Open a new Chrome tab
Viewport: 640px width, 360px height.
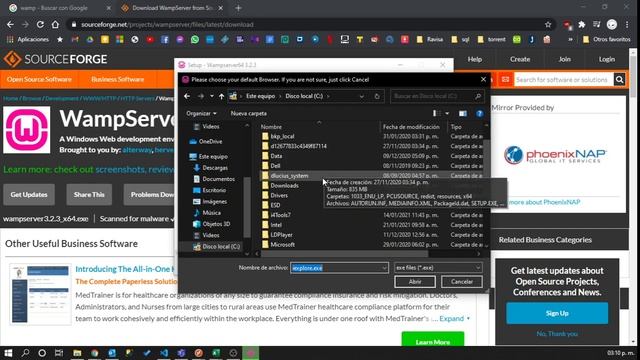point(238,8)
